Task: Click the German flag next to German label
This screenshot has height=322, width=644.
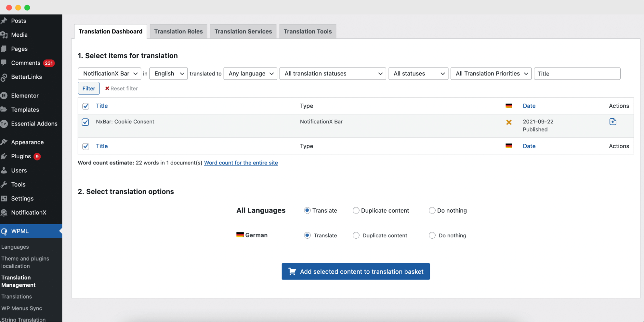Action: 240,235
